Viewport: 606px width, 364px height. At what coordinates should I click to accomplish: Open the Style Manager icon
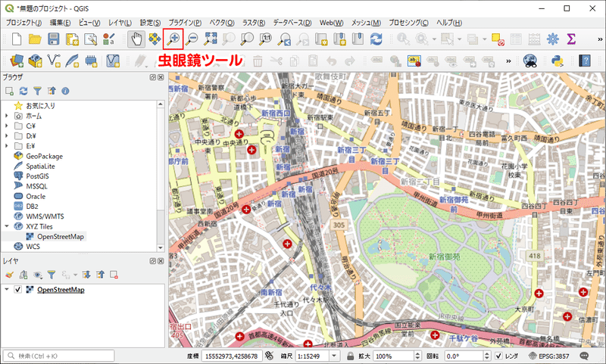tap(109, 39)
